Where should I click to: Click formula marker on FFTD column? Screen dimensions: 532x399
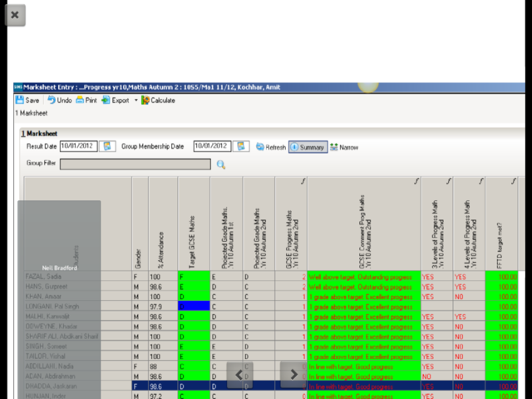pos(514,181)
